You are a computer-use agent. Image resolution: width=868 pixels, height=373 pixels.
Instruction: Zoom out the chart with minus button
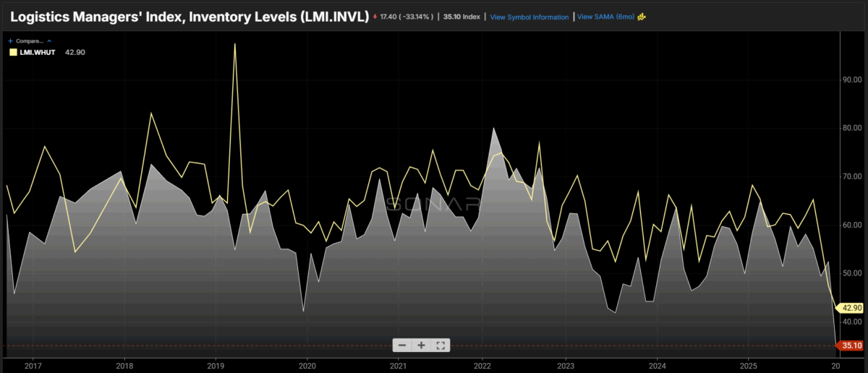[x=402, y=345]
